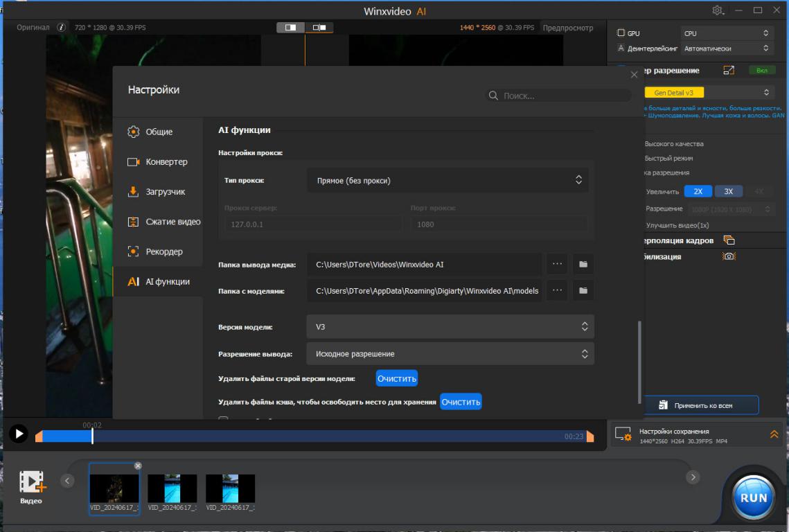Open the Разрешение вывода dropdown
The width and height of the screenshot is (789, 532).
tap(450, 354)
